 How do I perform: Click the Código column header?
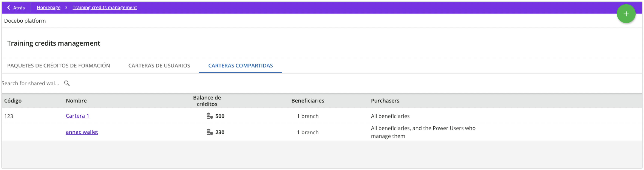(13, 101)
